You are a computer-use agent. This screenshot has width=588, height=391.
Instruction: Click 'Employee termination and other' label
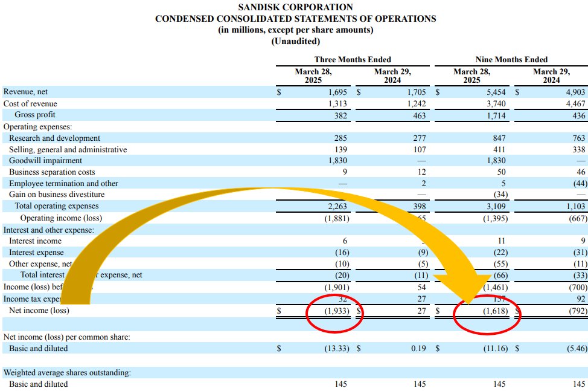tap(64, 184)
